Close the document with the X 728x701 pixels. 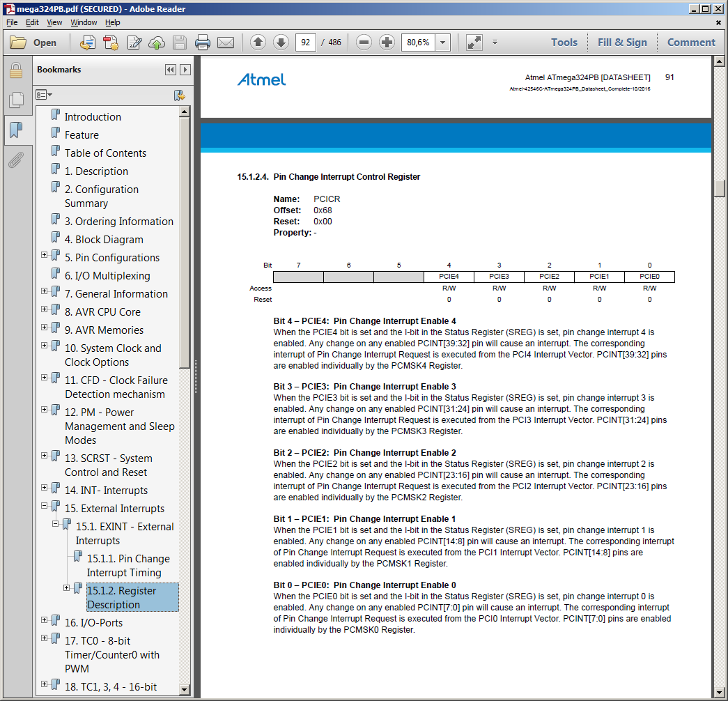point(718,22)
